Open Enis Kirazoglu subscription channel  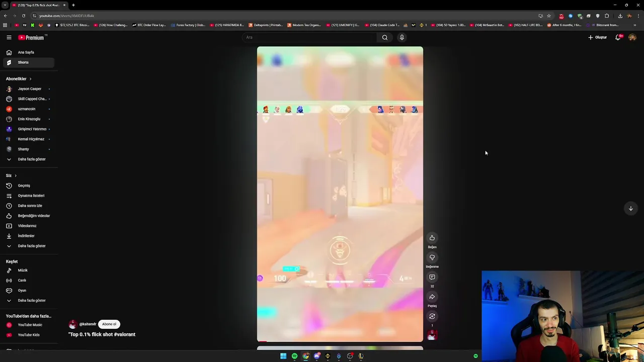coord(29,119)
